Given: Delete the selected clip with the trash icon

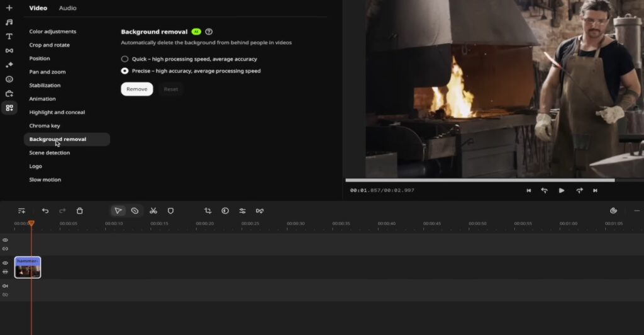Looking at the screenshot, I should 80,211.
